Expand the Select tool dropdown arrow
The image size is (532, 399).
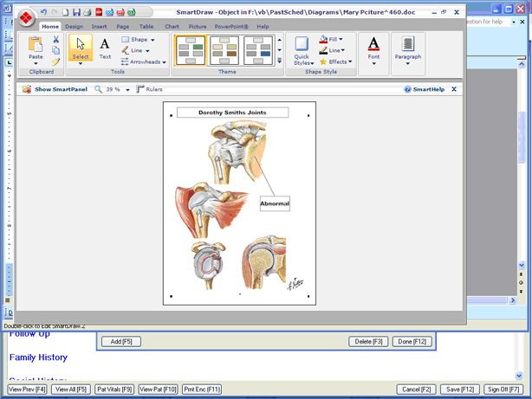pos(81,64)
